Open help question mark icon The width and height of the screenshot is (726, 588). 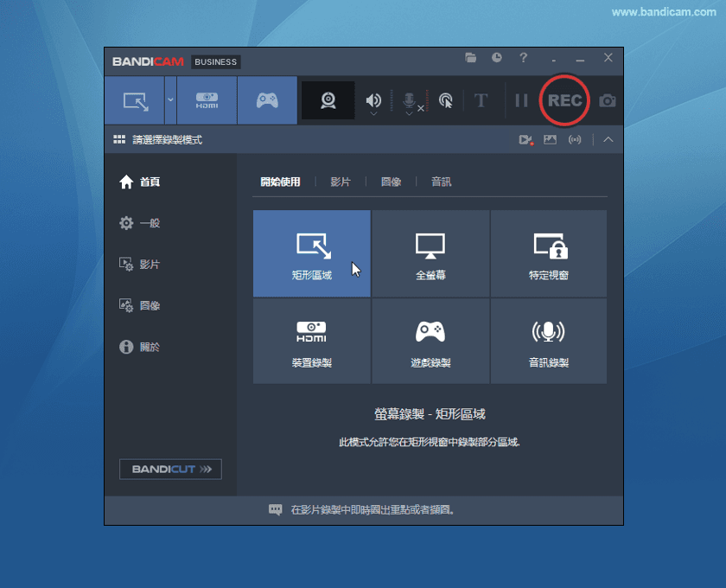[x=523, y=58]
